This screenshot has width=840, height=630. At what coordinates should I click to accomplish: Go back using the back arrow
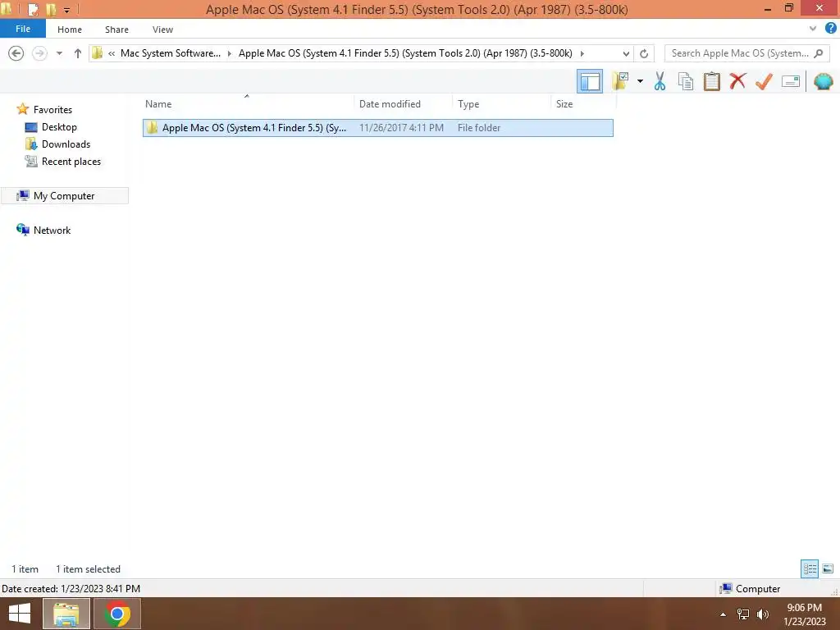point(16,53)
